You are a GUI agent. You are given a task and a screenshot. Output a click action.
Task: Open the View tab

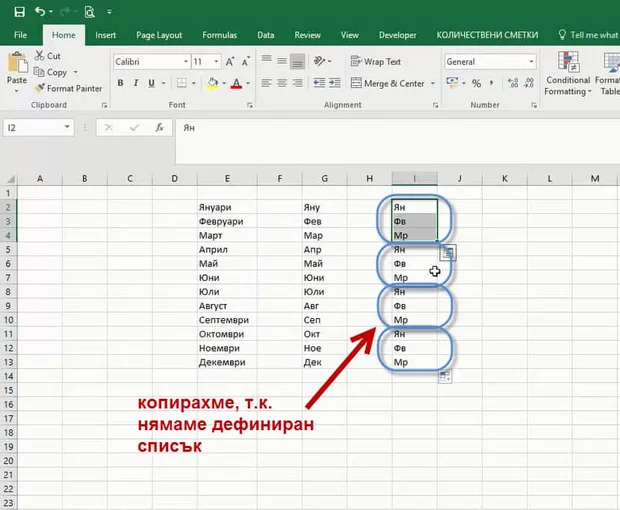point(350,35)
